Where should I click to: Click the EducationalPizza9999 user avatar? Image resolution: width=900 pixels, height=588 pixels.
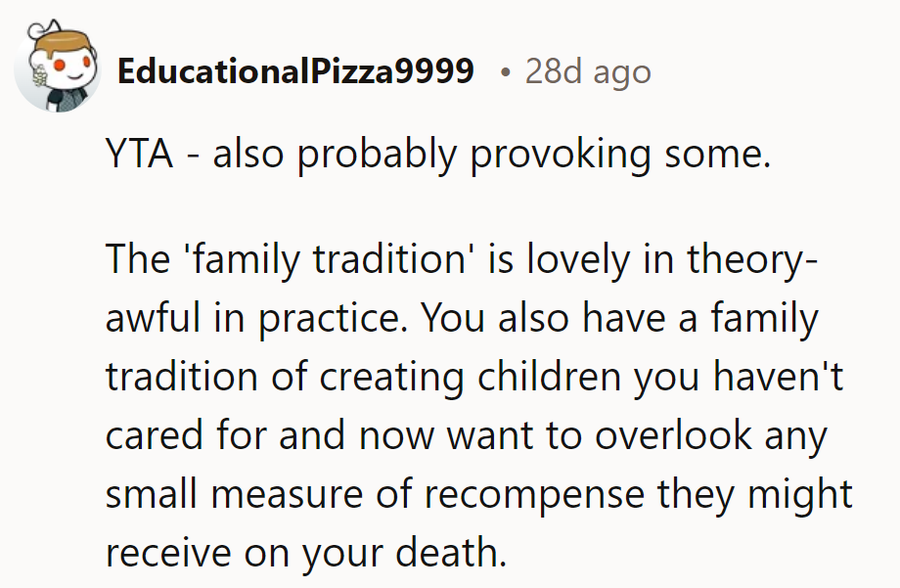click(x=58, y=69)
